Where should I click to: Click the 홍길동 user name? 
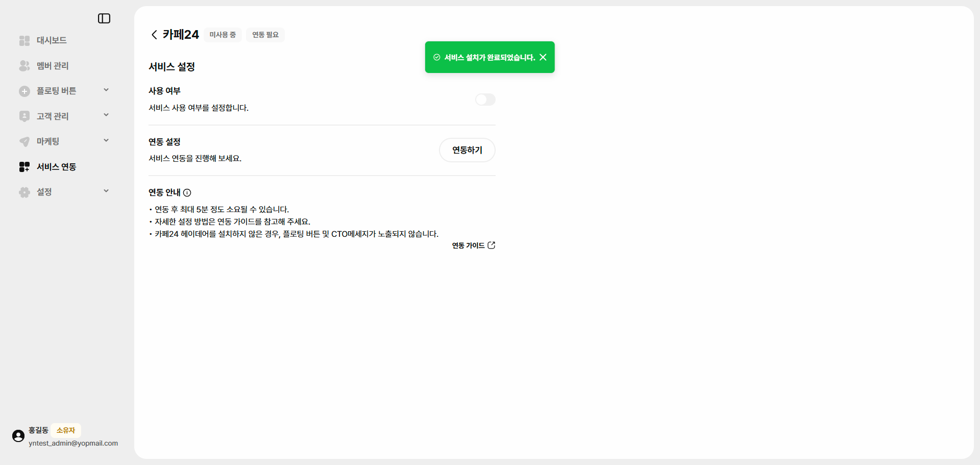[38, 430]
